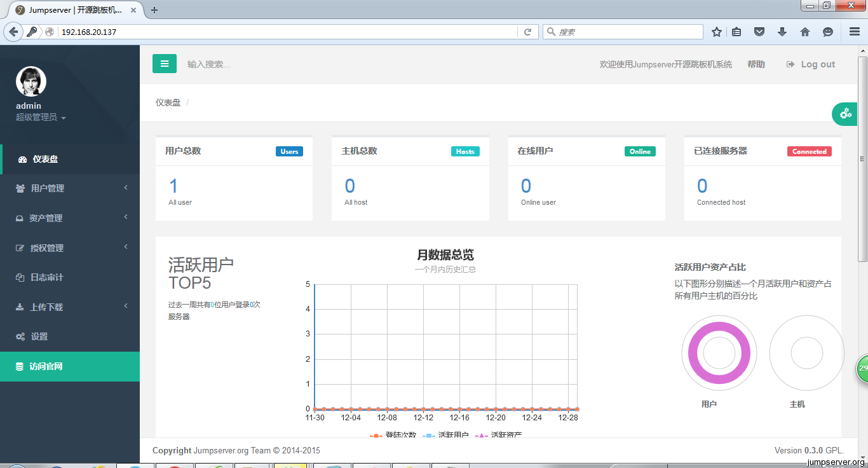Click the Log out link
The image size is (868, 468).
coord(811,64)
